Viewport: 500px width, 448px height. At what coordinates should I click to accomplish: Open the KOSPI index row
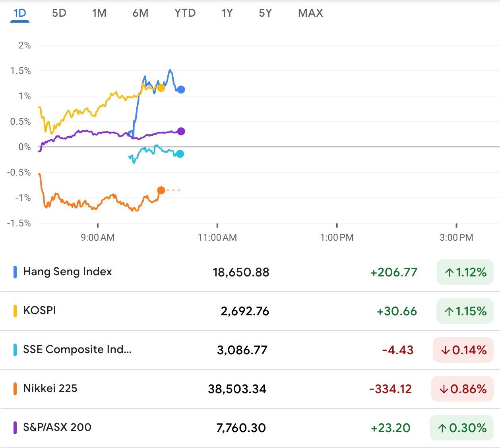point(250,311)
